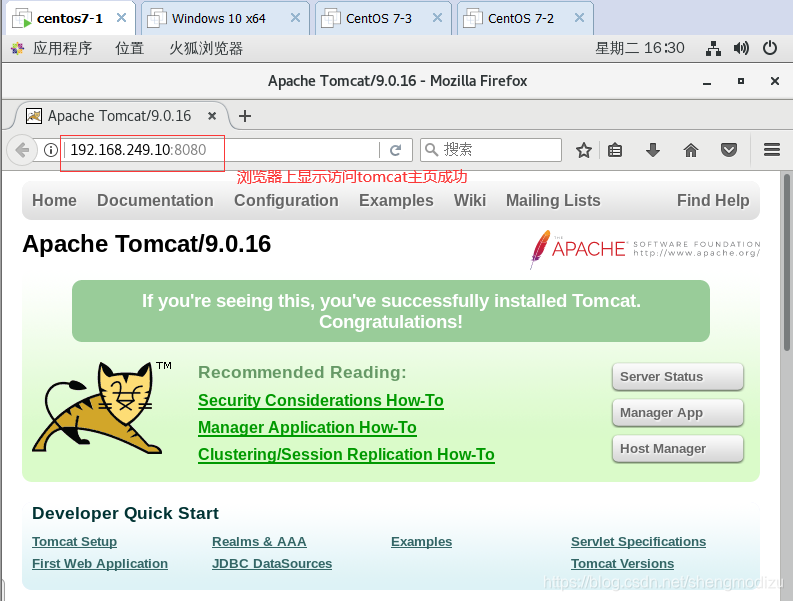Select the centos7-1 VM tab
The height and width of the screenshot is (601, 793).
click(x=69, y=19)
